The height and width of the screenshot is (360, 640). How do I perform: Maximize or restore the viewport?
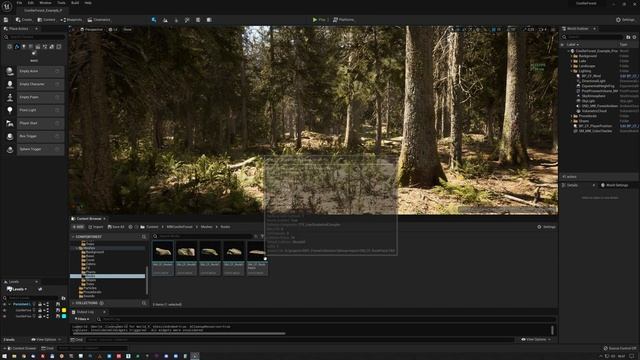[553, 29]
